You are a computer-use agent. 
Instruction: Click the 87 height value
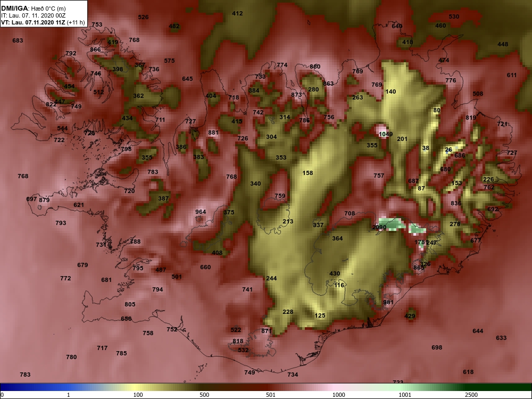click(x=421, y=188)
